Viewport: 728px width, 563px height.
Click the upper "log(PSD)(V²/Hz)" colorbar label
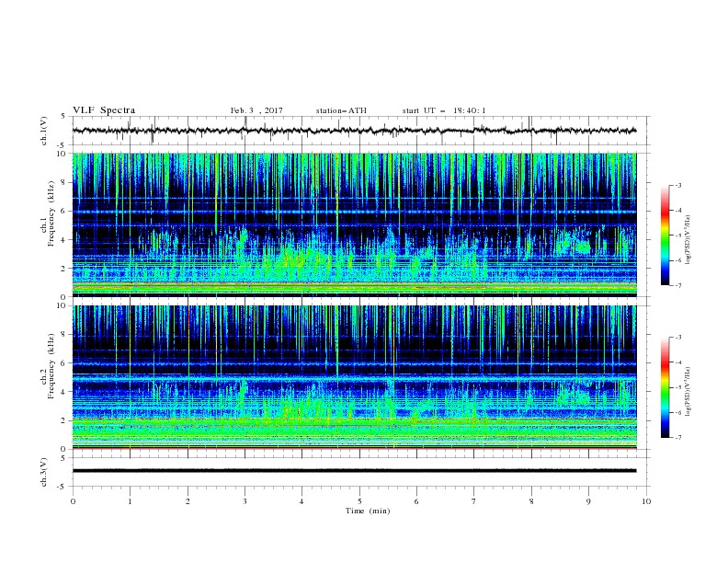(x=688, y=240)
